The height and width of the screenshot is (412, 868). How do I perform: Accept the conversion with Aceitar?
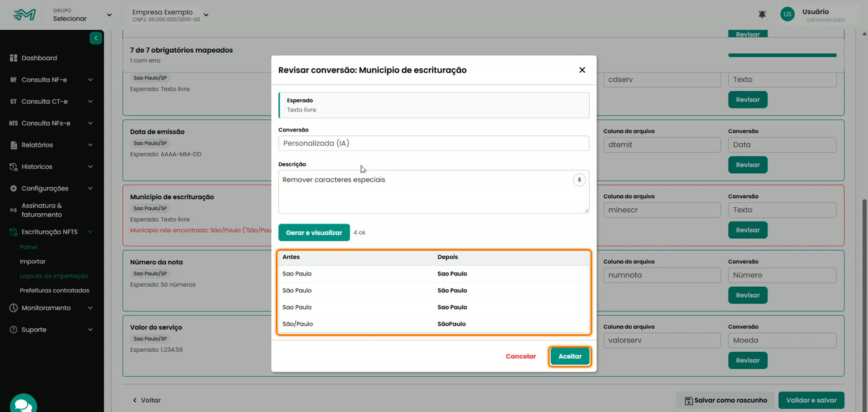tap(570, 356)
